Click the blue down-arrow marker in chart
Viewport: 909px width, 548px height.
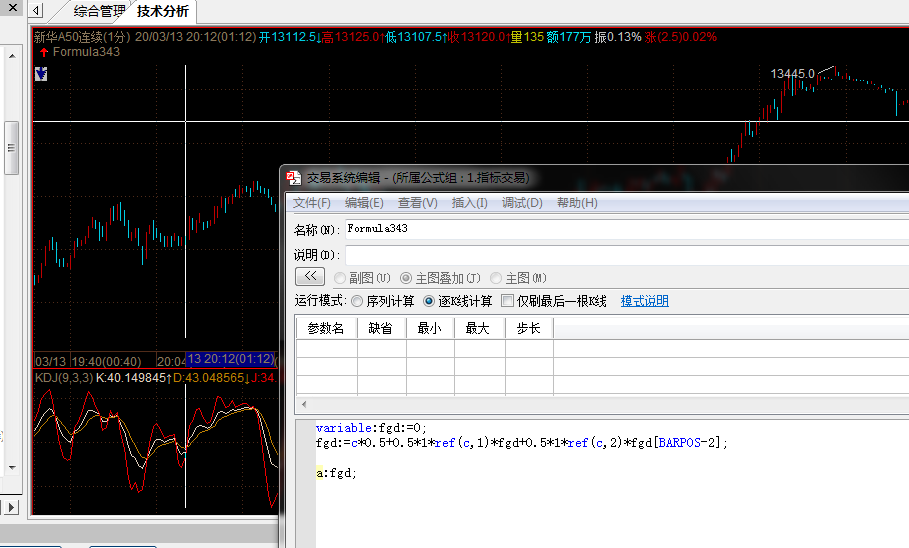coord(40,73)
